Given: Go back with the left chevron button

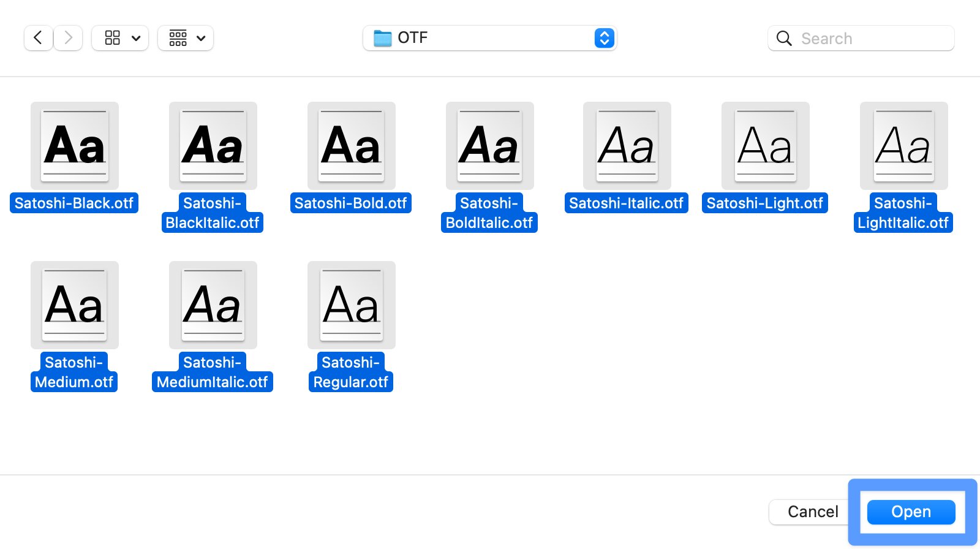Looking at the screenshot, I should [x=38, y=38].
